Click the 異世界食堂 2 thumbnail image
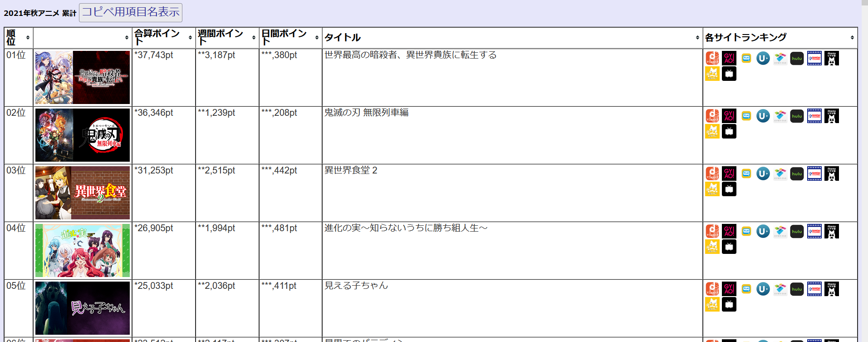This screenshot has width=868, height=342. (83, 193)
